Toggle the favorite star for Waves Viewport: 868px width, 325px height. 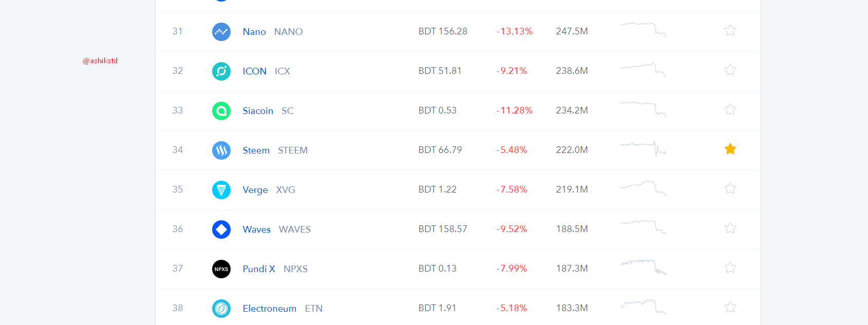730,228
